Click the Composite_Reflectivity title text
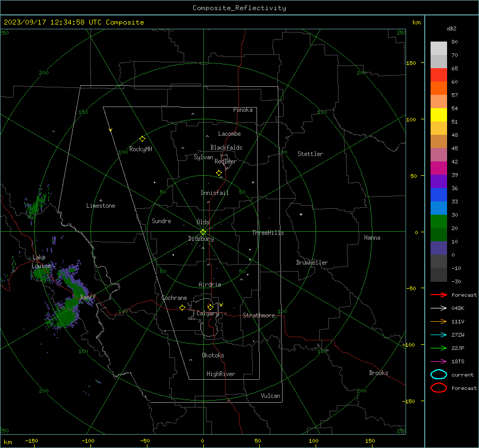The width and height of the screenshot is (479, 448). pyautogui.click(x=240, y=8)
